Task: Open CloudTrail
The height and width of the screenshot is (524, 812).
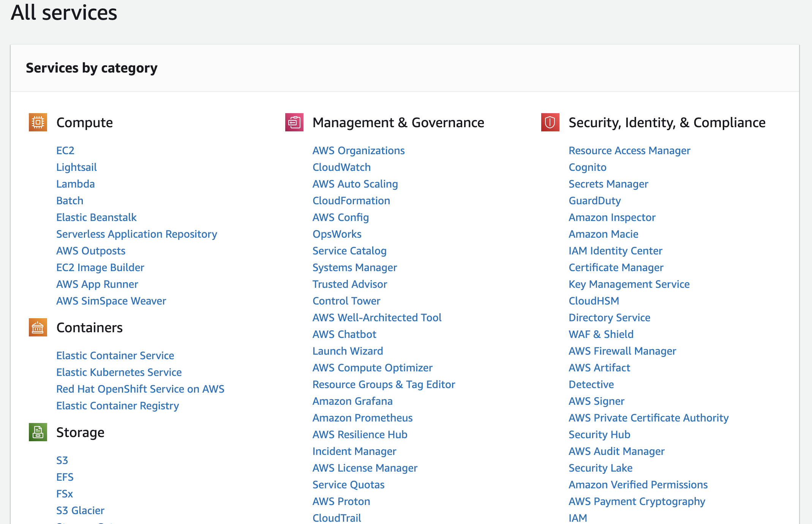Action: click(x=336, y=518)
